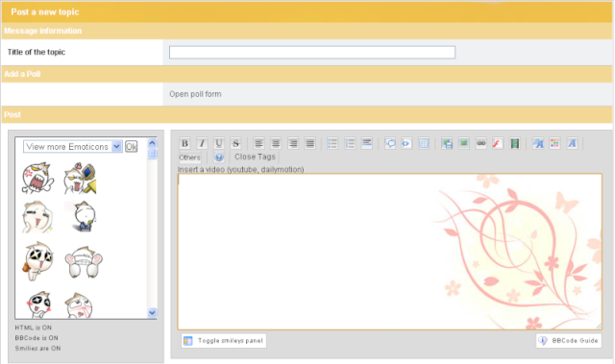The height and width of the screenshot is (364, 615).
Task: Open the BBCode Guide
Action: pos(569,341)
